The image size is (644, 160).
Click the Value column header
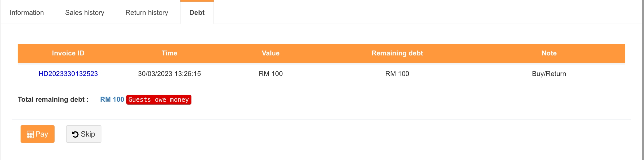pos(271,53)
